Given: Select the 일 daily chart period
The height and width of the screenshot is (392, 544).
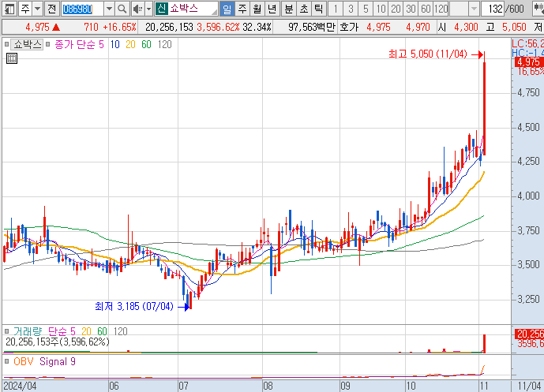Looking at the screenshot, I should [x=227, y=9].
